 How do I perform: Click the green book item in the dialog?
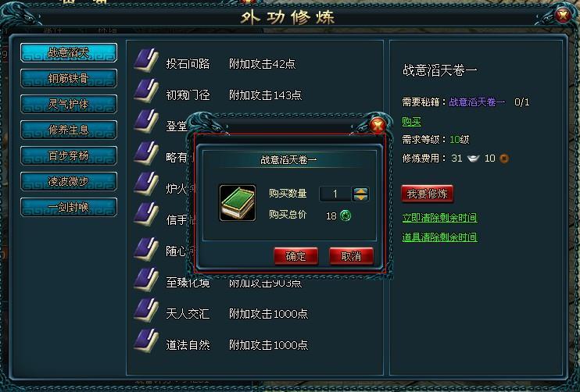point(238,203)
